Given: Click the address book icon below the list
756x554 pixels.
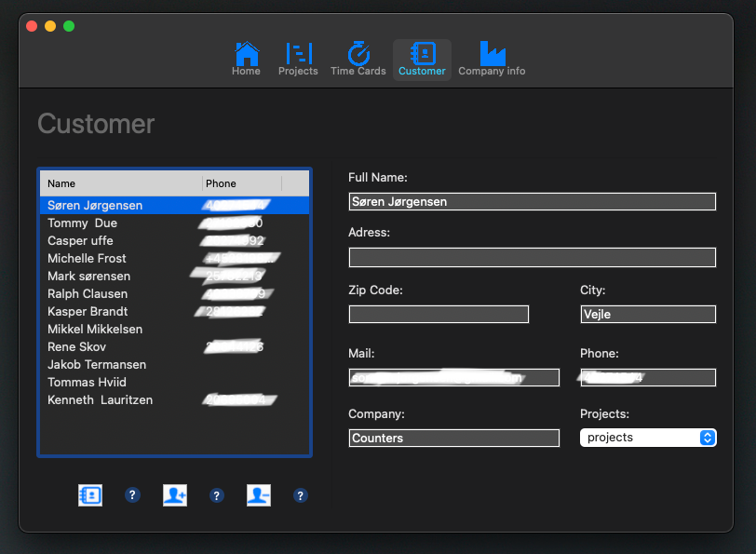Looking at the screenshot, I should [90, 495].
